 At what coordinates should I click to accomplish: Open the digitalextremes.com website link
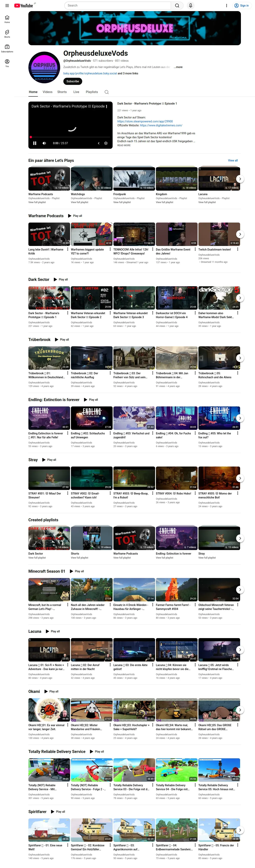coord(161,125)
